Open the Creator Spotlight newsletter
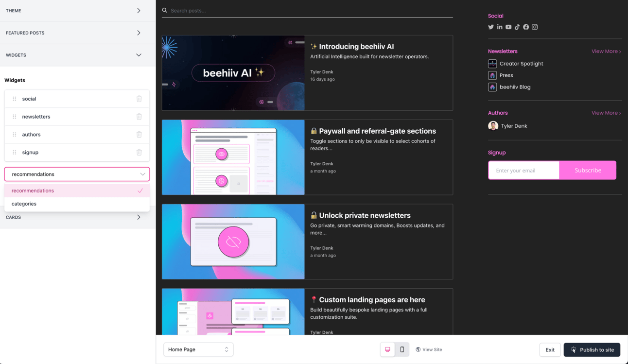The width and height of the screenshot is (628, 364). click(x=522, y=64)
